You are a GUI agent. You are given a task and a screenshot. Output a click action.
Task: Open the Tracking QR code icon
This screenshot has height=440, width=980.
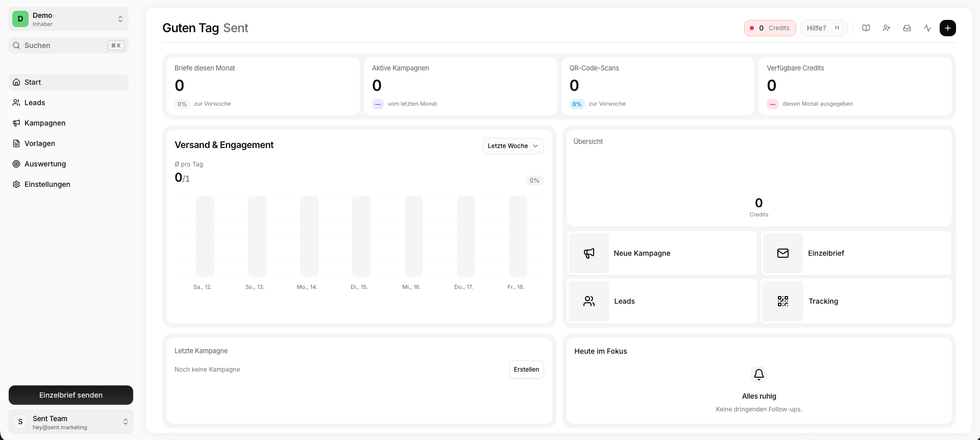tap(783, 301)
